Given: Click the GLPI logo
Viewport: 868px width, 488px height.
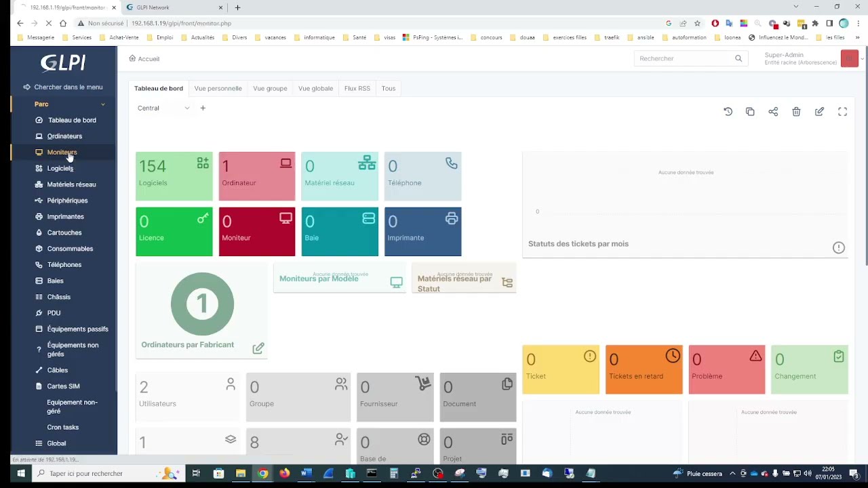Looking at the screenshot, I should click(x=63, y=63).
